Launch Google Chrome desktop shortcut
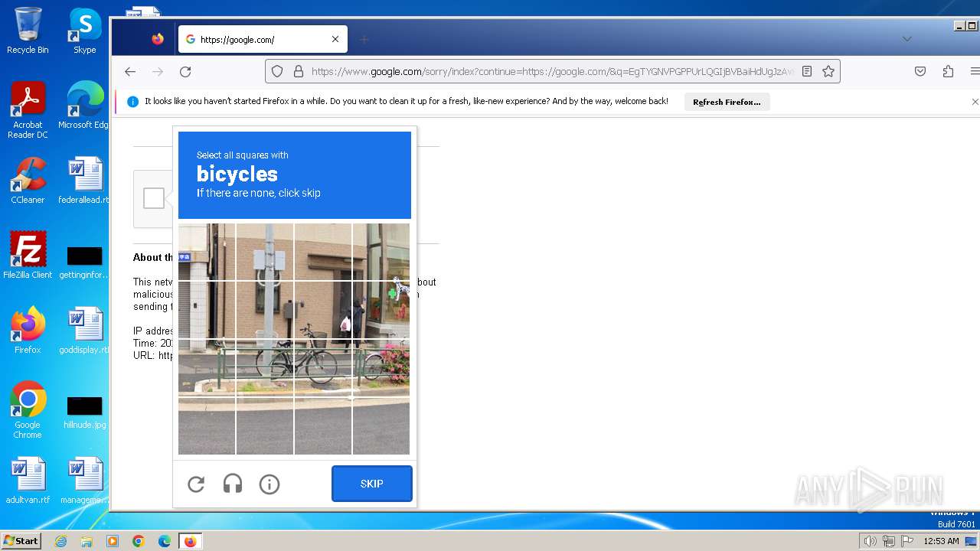The height and width of the screenshot is (551, 980). click(x=28, y=410)
